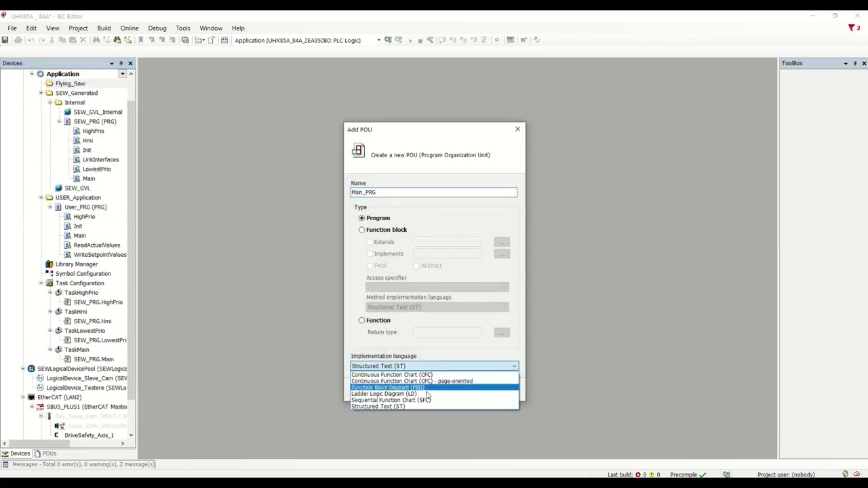Click the TaskMain task icon

click(x=58, y=350)
